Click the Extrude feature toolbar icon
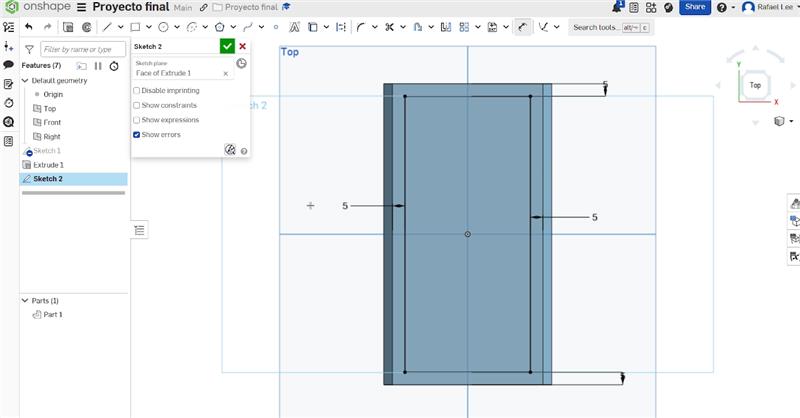Screen dimensions: 800x418 click(68, 27)
